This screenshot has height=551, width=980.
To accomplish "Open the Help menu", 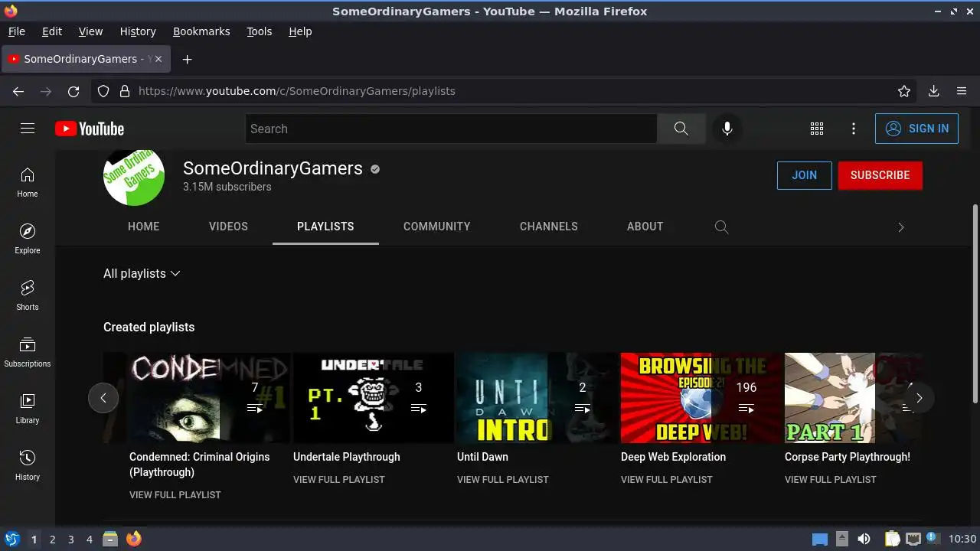I will [x=300, y=31].
